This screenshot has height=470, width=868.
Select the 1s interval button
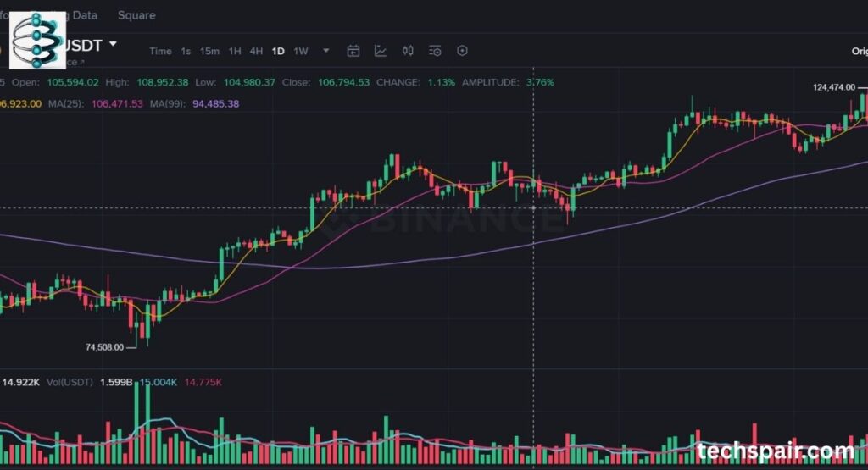(x=186, y=51)
